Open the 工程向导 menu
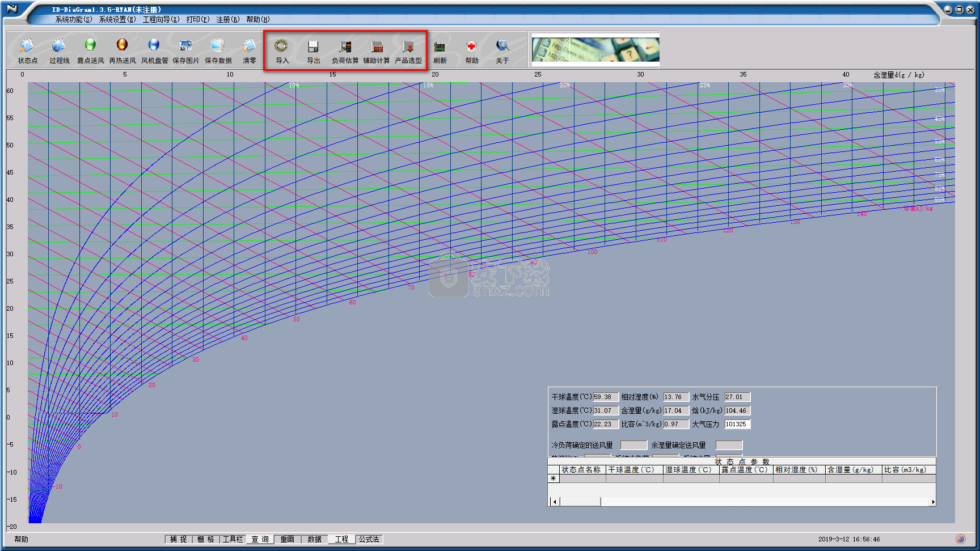 tap(161, 19)
